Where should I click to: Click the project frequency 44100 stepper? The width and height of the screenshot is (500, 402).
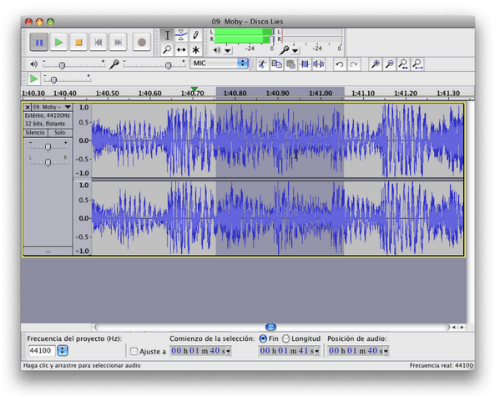pos(63,350)
